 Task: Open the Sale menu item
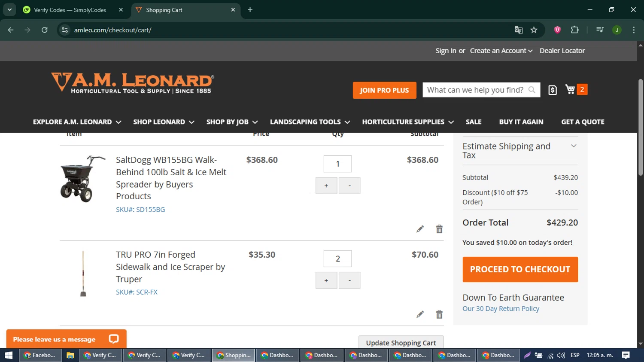[474, 122]
